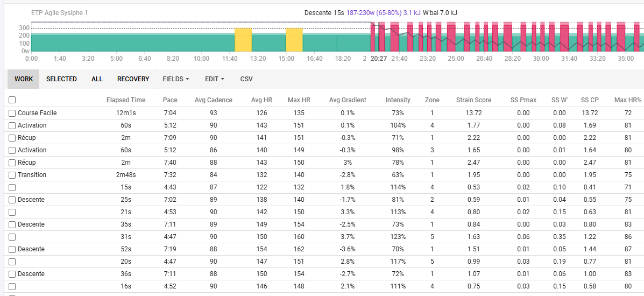This screenshot has height=296, width=644.
Task: Select the second yellow block in the chart
Action: (294, 39)
